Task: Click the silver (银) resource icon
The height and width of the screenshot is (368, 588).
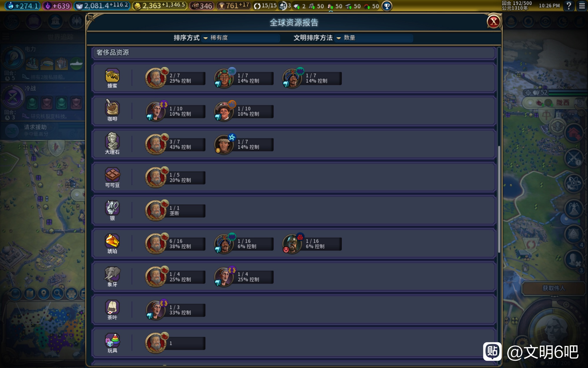Action: click(112, 208)
